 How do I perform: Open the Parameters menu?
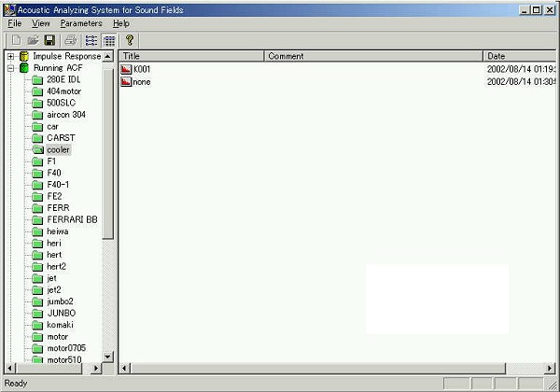(81, 22)
